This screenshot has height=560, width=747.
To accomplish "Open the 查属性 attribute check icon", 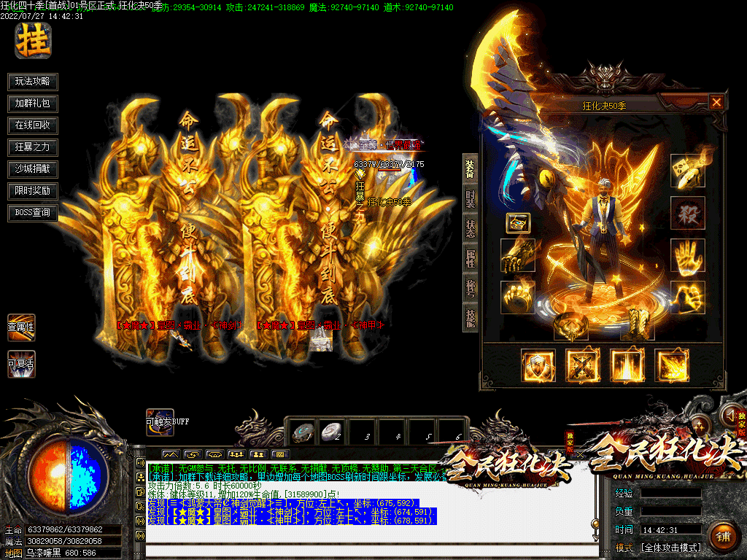I will [x=21, y=327].
